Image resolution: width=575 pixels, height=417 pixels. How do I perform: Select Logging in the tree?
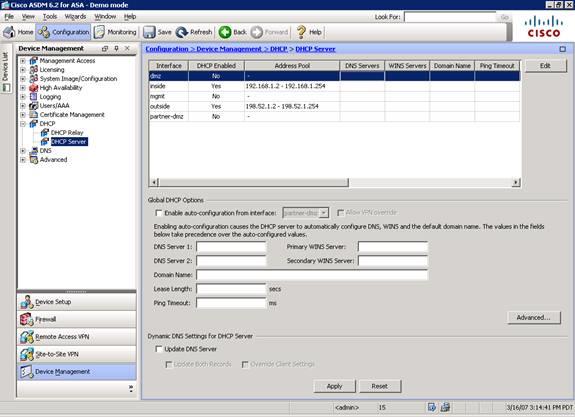pos(50,97)
